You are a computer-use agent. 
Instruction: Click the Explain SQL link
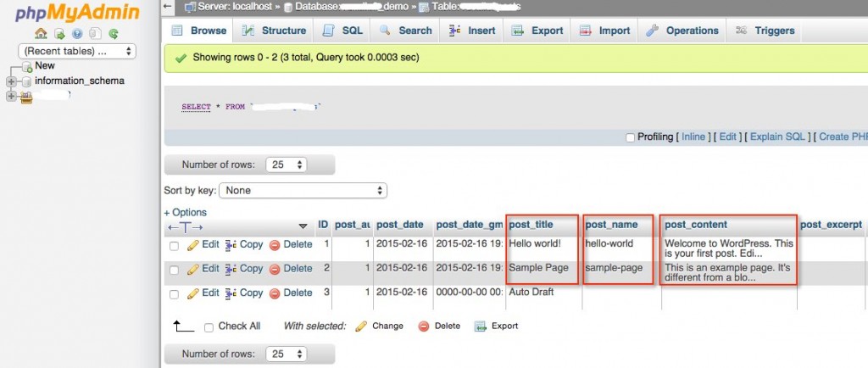pos(777,137)
